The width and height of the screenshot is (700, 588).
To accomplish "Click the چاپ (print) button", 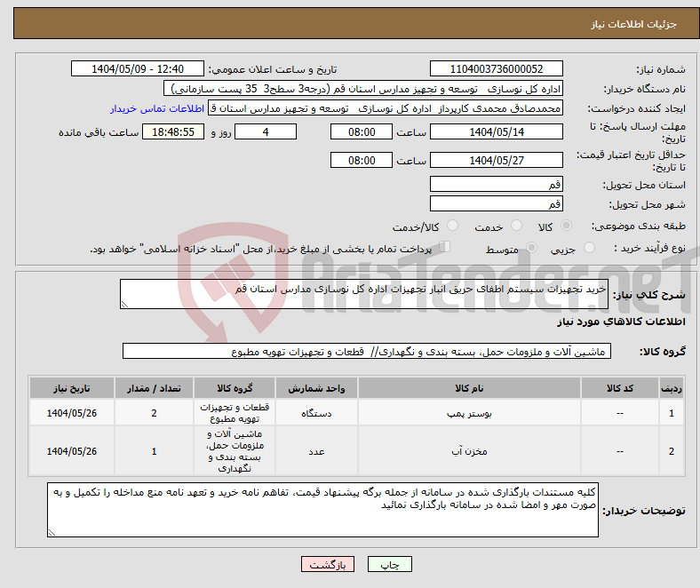I will (x=389, y=564).
